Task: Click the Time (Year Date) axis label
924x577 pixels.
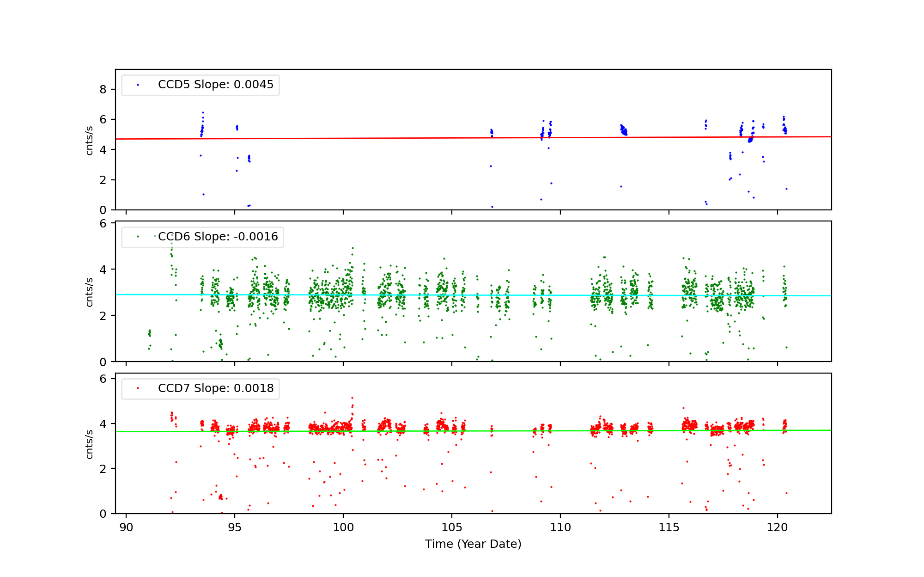Action: (x=473, y=544)
